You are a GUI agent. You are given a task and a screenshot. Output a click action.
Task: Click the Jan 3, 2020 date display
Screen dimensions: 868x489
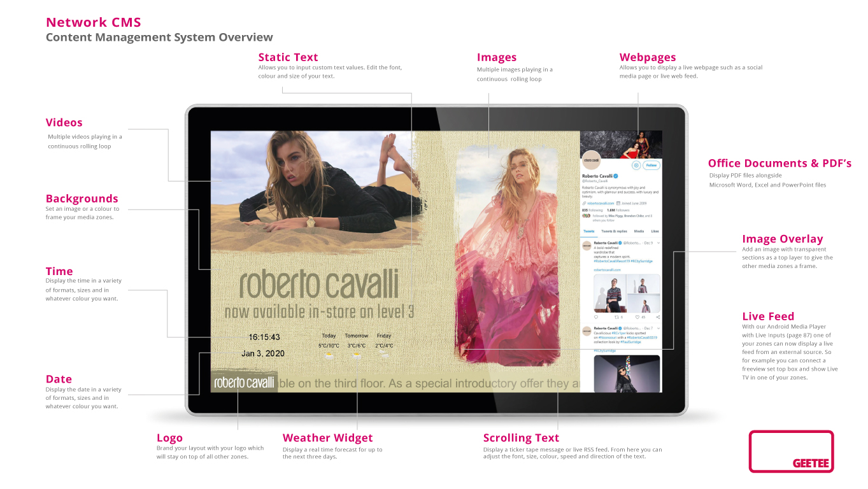pos(263,353)
